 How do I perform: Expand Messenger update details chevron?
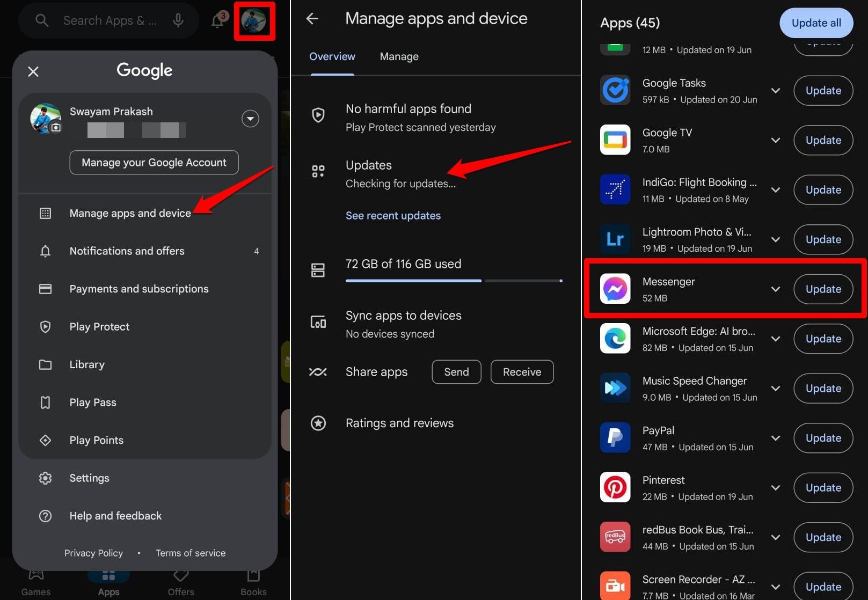tap(775, 289)
